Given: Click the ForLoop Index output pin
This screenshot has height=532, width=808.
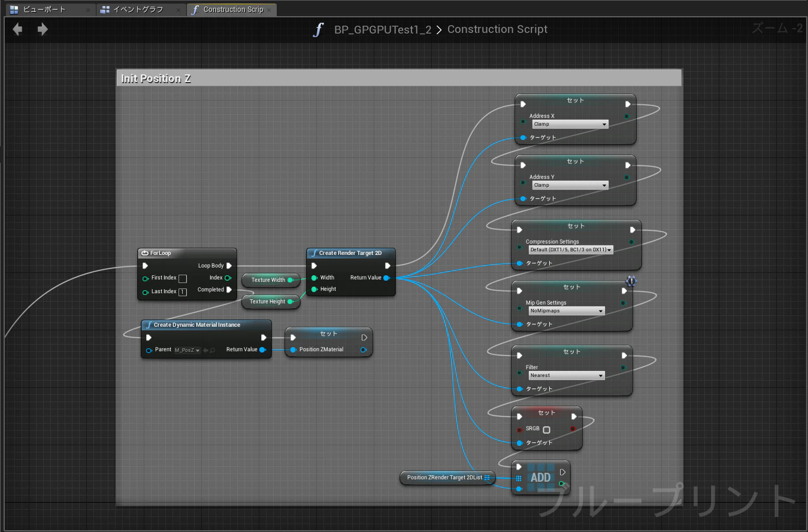Looking at the screenshot, I should [228, 278].
